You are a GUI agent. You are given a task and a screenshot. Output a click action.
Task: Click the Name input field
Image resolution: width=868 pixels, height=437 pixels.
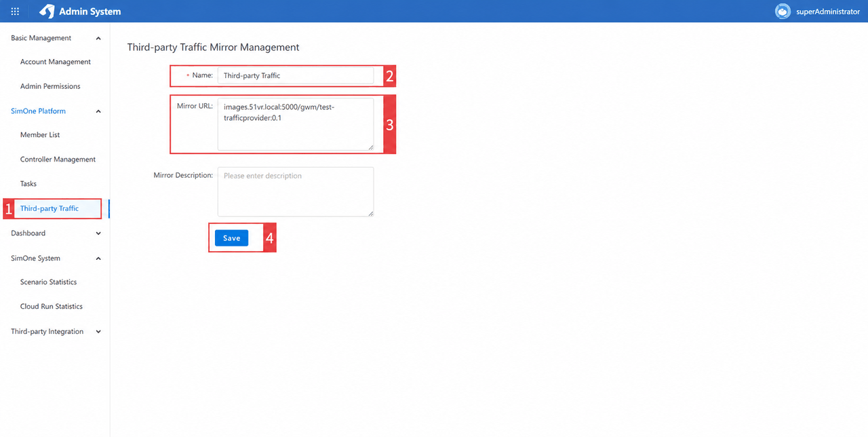(x=296, y=75)
